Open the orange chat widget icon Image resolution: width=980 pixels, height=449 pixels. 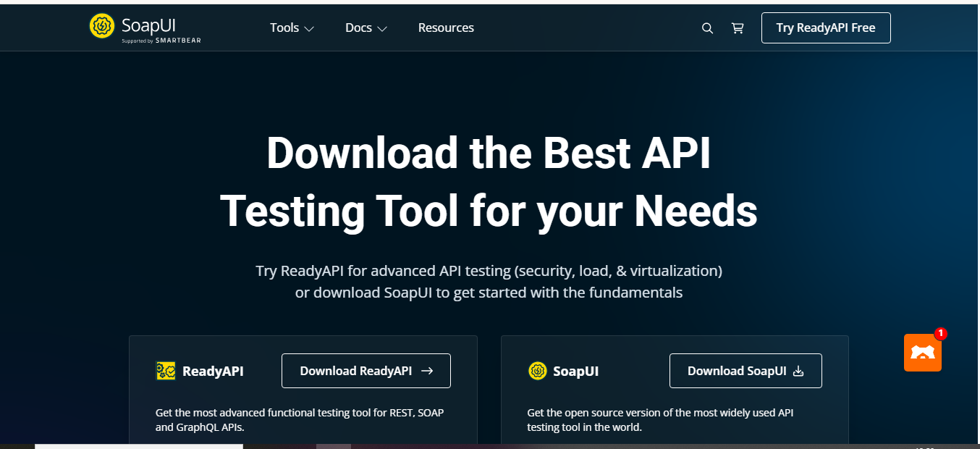[x=923, y=353]
